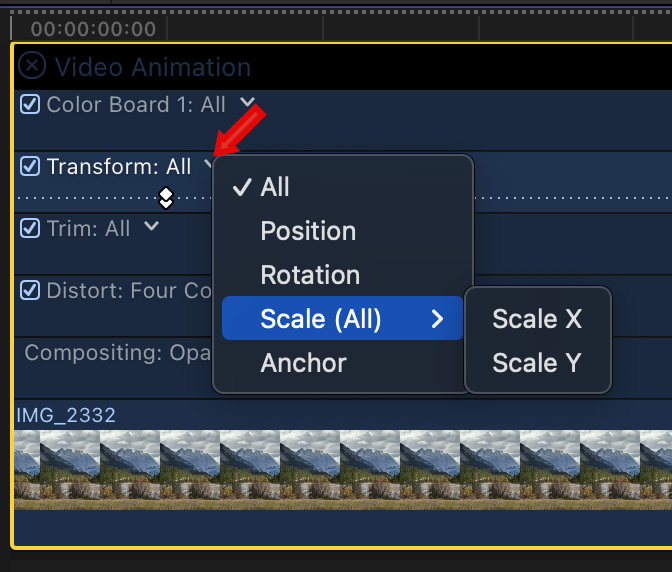The height and width of the screenshot is (572, 672).
Task: Pick Scale X in the submenu
Action: click(x=537, y=319)
